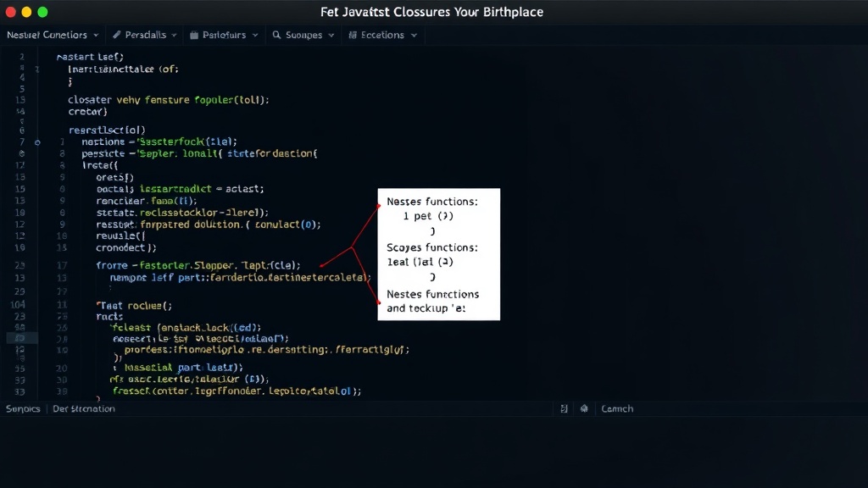Click the code line 'cronodect)'
Image resolution: width=868 pixels, height=488 pixels.
pos(126,247)
